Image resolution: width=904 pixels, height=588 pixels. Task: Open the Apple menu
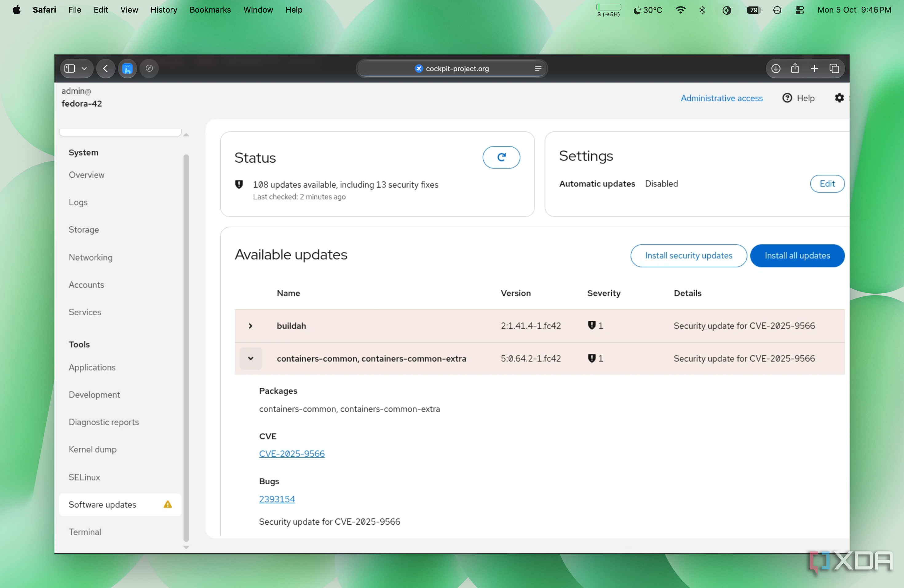click(x=16, y=10)
